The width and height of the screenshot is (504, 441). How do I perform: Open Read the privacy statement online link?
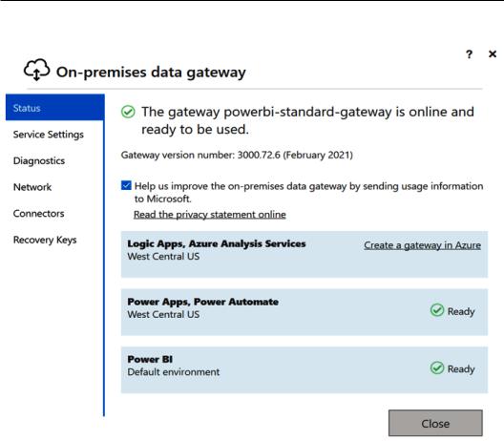click(210, 215)
